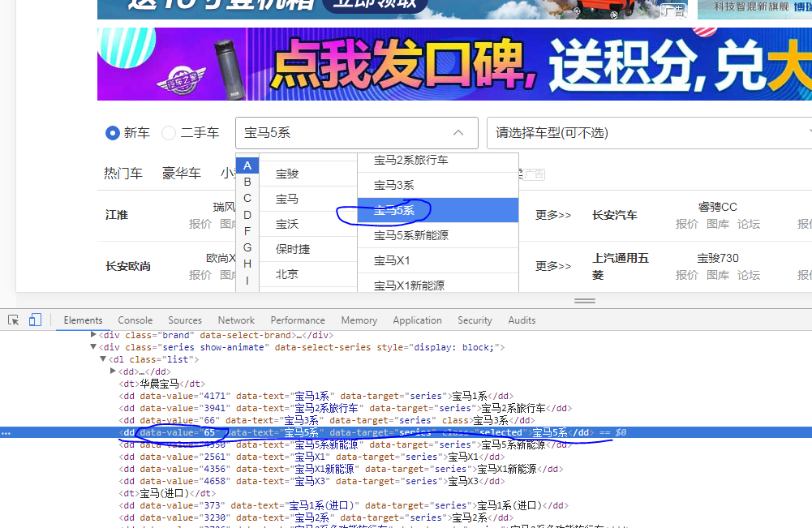Viewport: 812px width, 528px height.
Task: Click 更多>> in the 江淮 row
Action: coord(553,215)
